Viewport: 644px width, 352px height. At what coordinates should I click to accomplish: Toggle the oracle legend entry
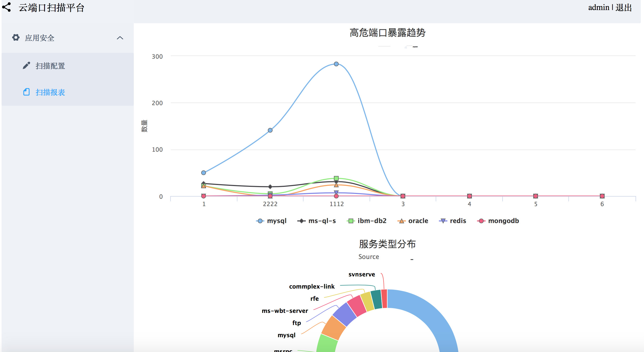tap(413, 221)
